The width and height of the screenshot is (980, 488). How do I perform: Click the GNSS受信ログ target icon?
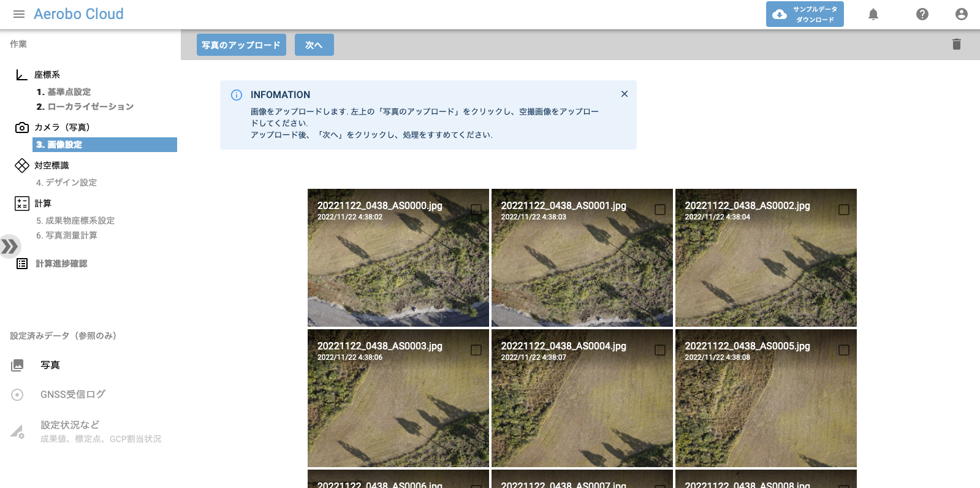pos(17,395)
